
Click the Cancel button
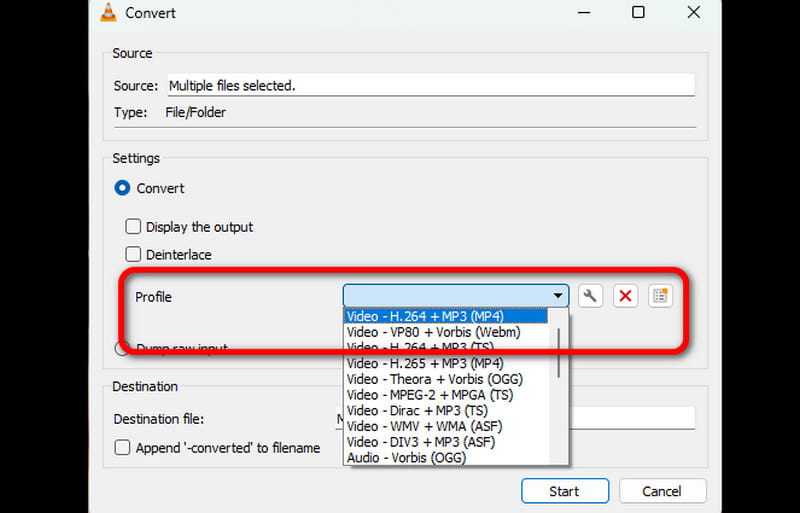[x=662, y=491]
